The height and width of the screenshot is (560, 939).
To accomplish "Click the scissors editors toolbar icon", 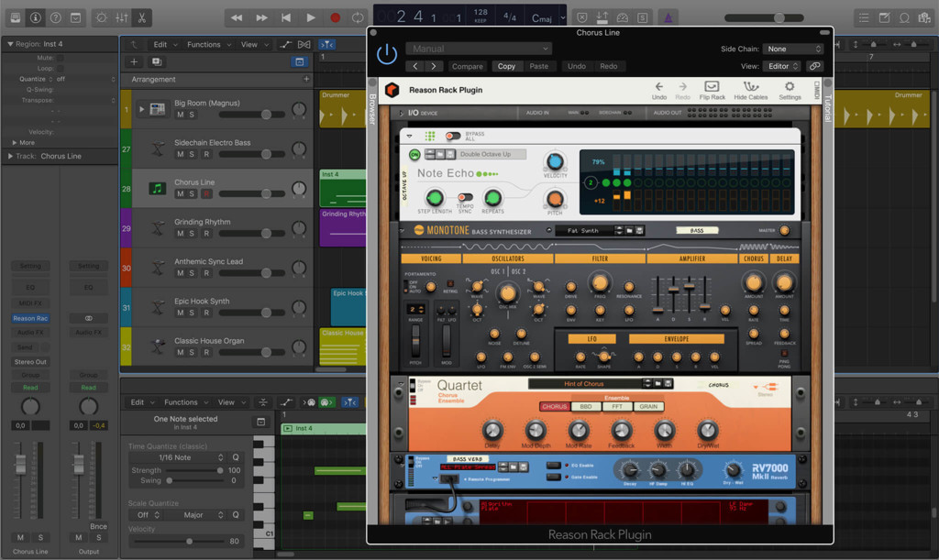I will click(x=141, y=17).
